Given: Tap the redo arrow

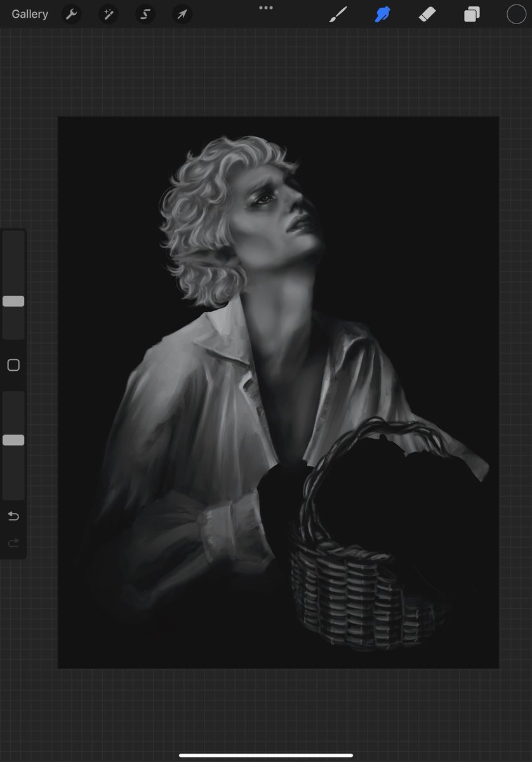Looking at the screenshot, I should pos(13,543).
